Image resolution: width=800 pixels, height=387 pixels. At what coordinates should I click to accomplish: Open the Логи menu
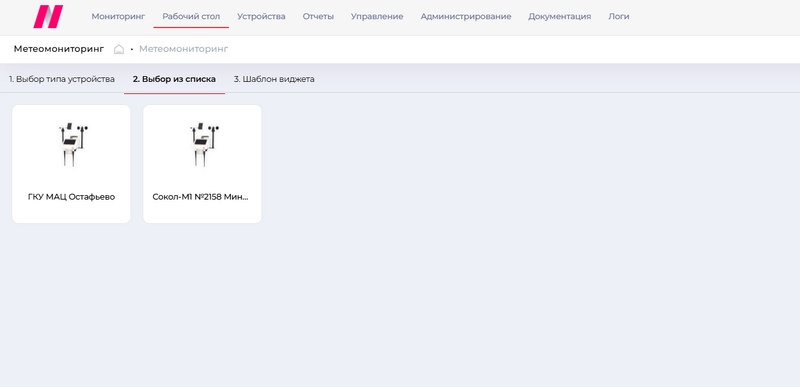tap(619, 16)
